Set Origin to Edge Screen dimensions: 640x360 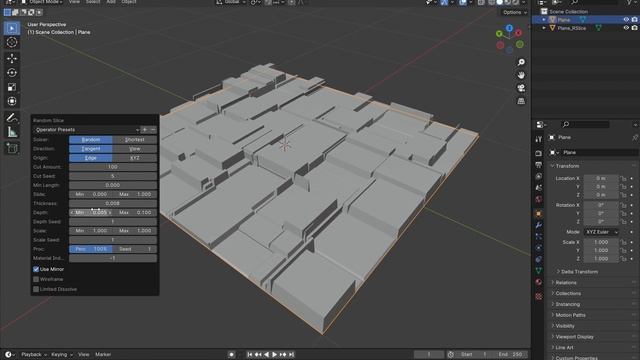(x=91, y=158)
